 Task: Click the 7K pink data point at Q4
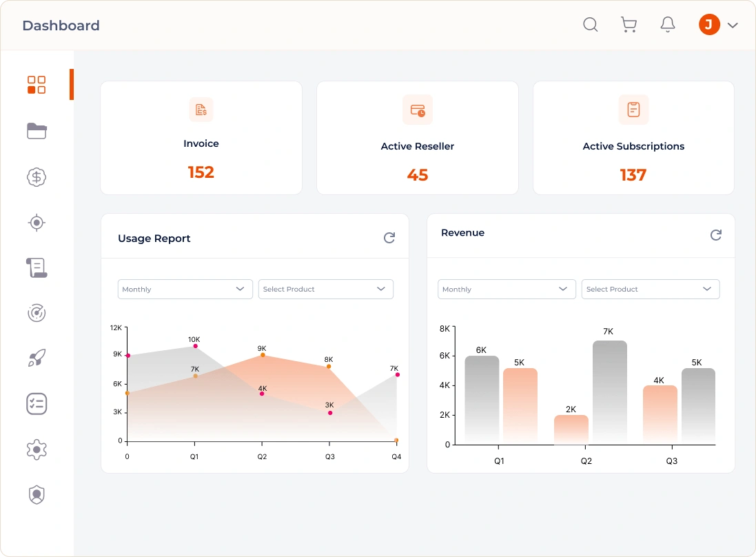pyautogui.click(x=397, y=375)
